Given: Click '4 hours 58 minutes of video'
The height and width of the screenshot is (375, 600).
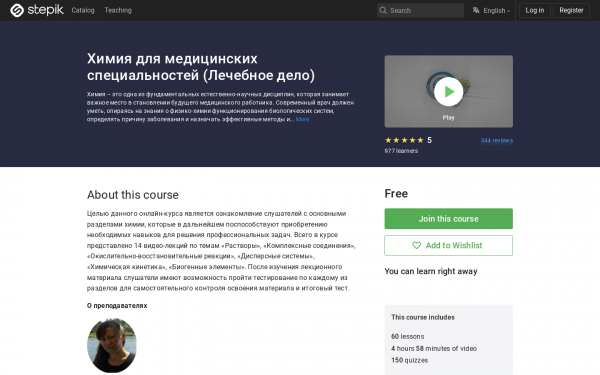Looking at the screenshot, I should point(434,348).
